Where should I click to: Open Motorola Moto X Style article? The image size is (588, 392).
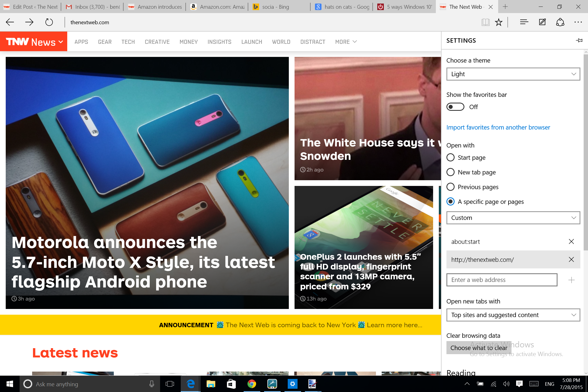tap(147, 183)
